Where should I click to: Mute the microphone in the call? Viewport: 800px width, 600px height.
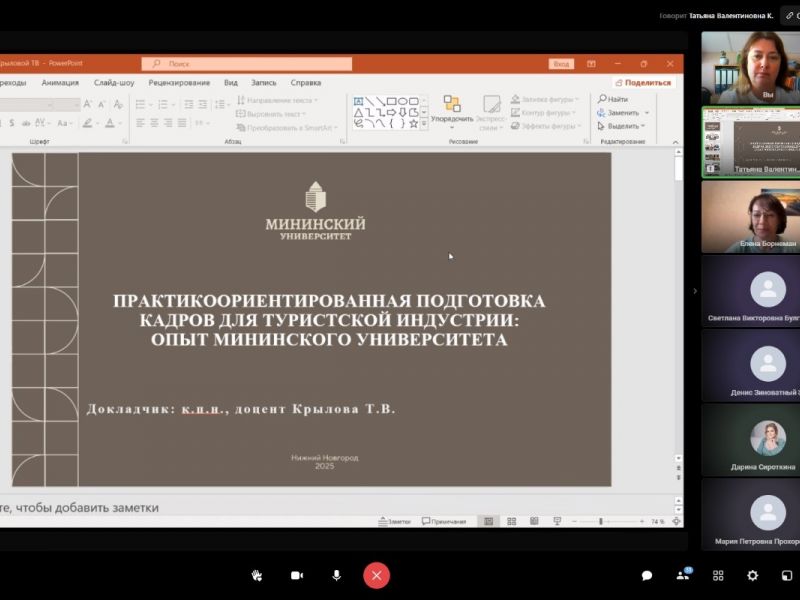[336, 575]
